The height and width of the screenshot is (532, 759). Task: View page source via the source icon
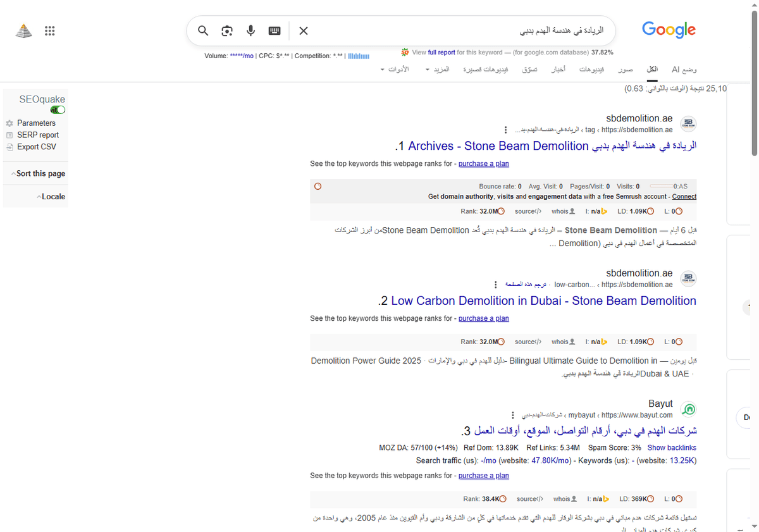[x=528, y=211]
